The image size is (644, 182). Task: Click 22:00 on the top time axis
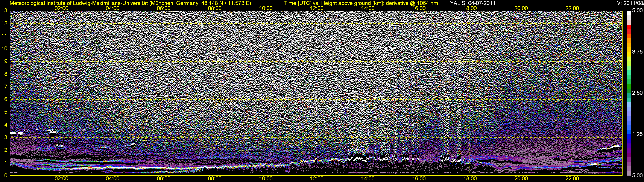point(572,8)
